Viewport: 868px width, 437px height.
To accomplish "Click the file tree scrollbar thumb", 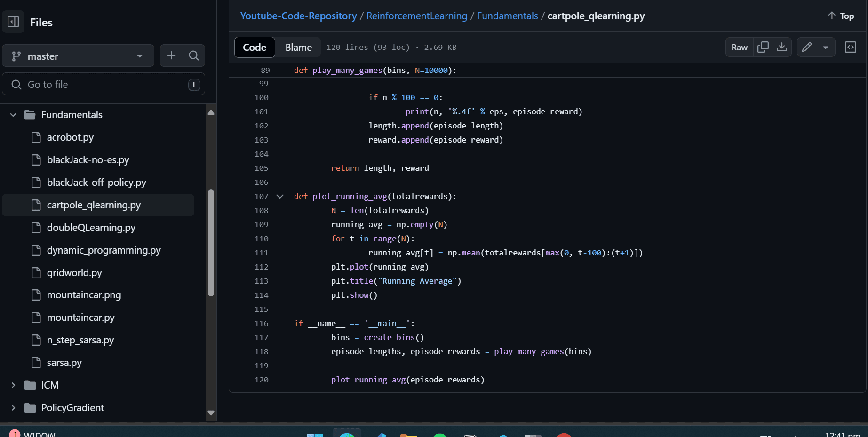I will tap(211, 243).
